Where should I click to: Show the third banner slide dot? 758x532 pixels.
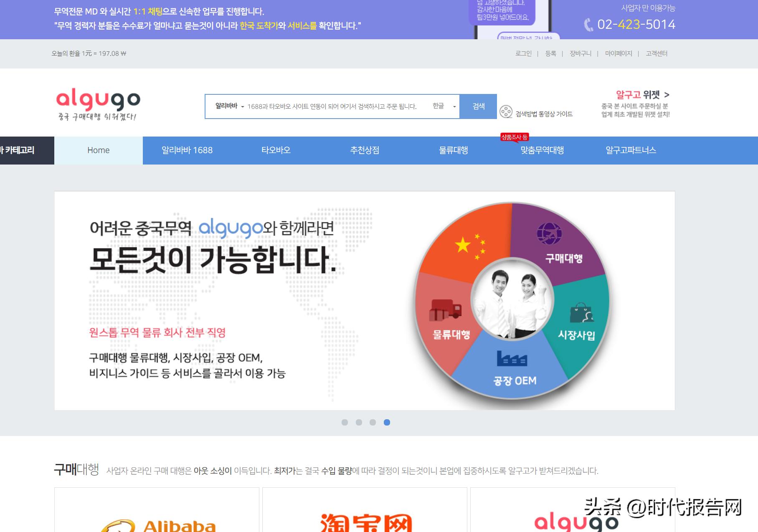point(373,422)
